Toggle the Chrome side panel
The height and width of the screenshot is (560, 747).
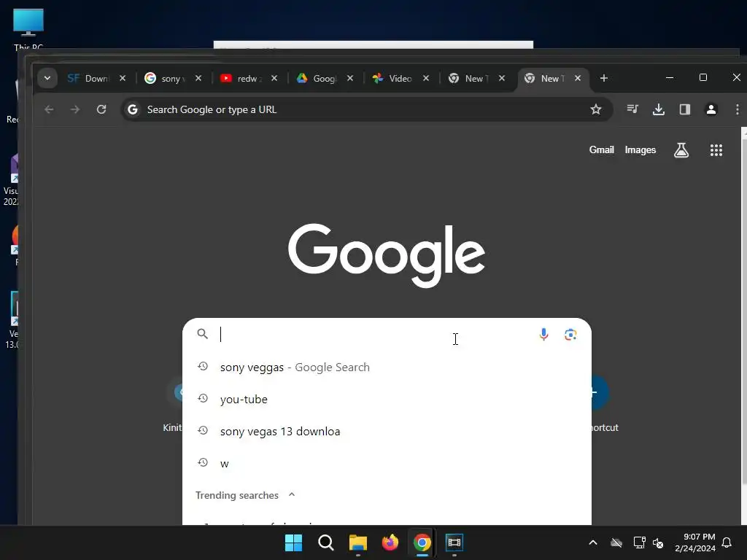coord(684,109)
